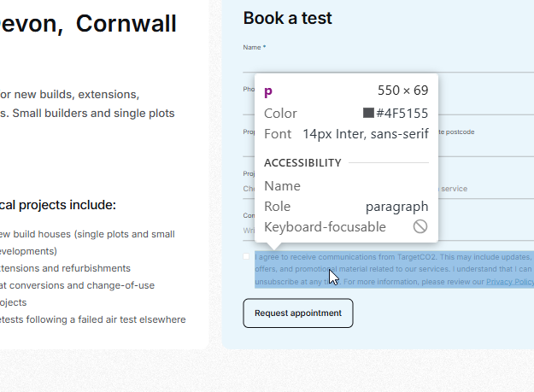Screen dimensions: 534x392
Task: Open the Privacy Policy link
Action: [x=510, y=282]
